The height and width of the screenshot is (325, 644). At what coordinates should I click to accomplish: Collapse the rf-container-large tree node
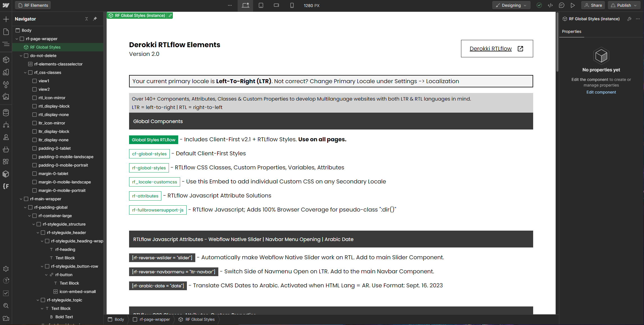(29, 216)
